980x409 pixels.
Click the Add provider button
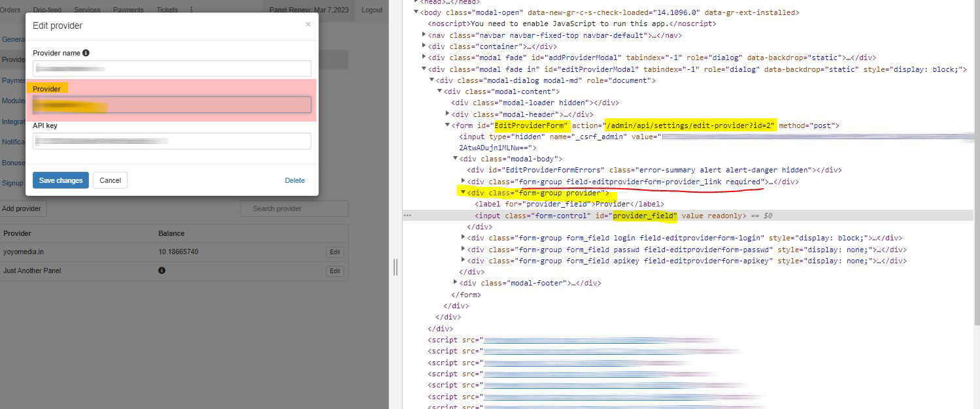click(x=22, y=208)
